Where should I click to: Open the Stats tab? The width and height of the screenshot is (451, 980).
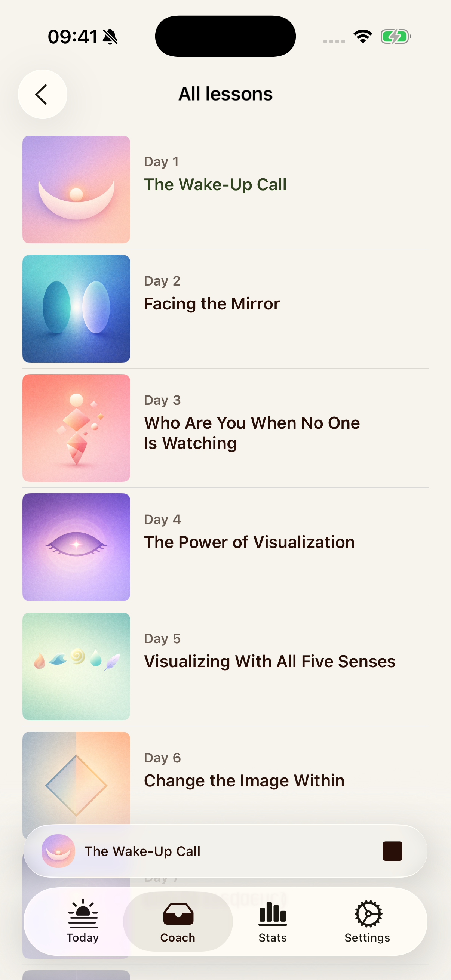coord(273,921)
